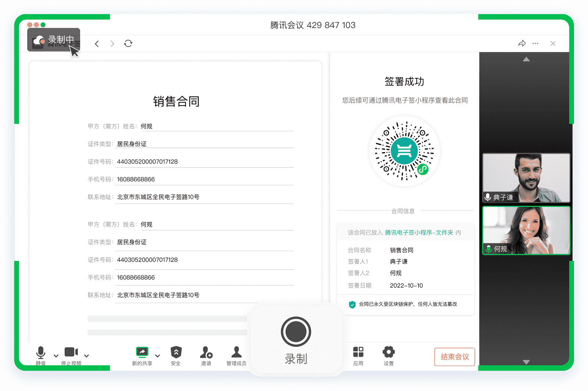The image size is (588, 391).
Task: Start a new share with 新的共享
Action: pyautogui.click(x=142, y=356)
